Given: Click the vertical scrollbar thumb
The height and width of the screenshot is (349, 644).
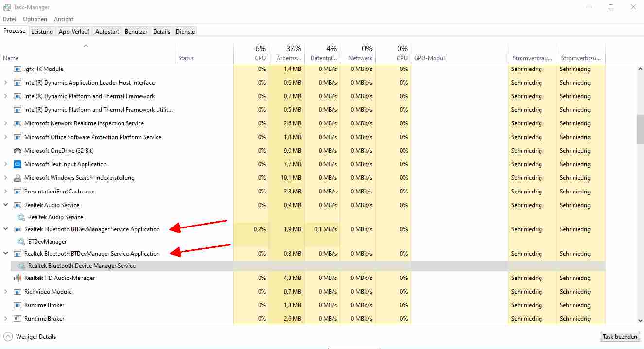Looking at the screenshot, I should coord(640,129).
